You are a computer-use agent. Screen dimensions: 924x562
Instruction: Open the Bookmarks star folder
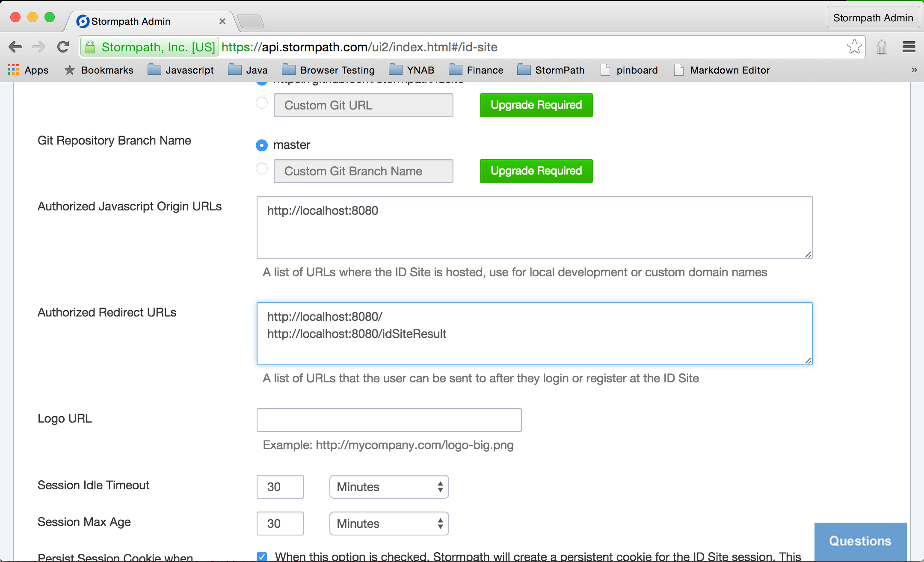[99, 70]
